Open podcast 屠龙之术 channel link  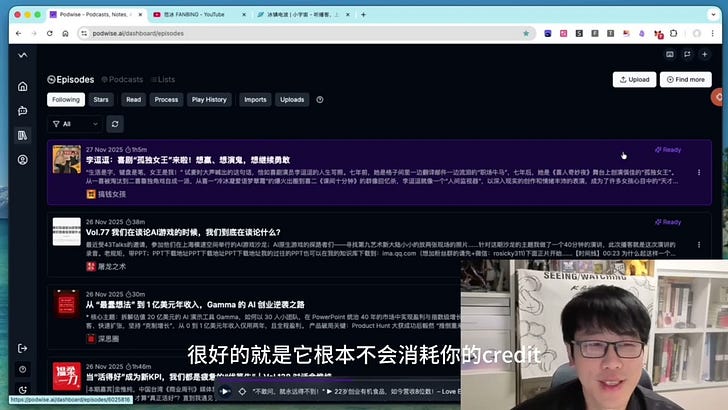[106, 267]
